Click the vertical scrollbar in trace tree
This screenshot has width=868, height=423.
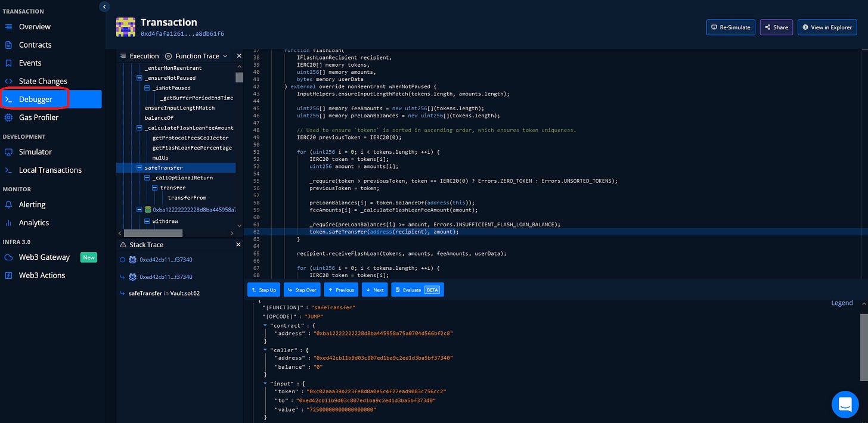coord(239,77)
